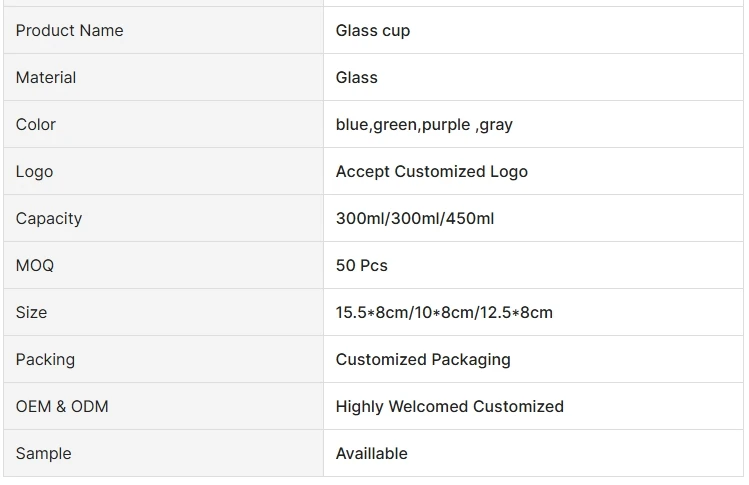The height and width of the screenshot is (485, 749).
Task: Click Highly Welcomed Customized text
Action: point(450,407)
